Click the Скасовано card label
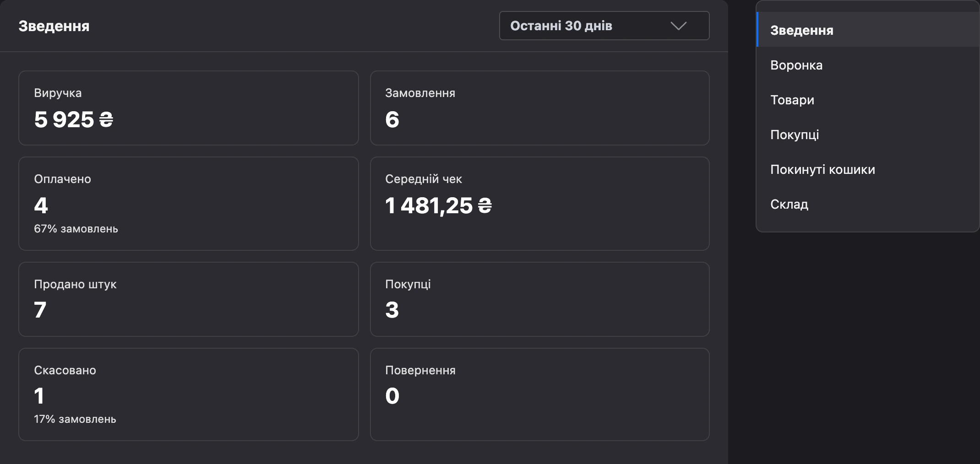Screen dimensions: 980x464 (65, 370)
